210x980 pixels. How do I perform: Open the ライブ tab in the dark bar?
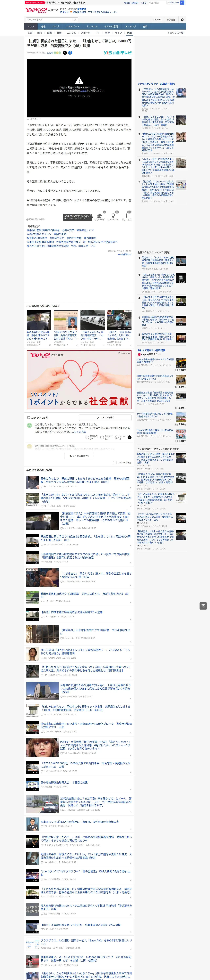56,27
